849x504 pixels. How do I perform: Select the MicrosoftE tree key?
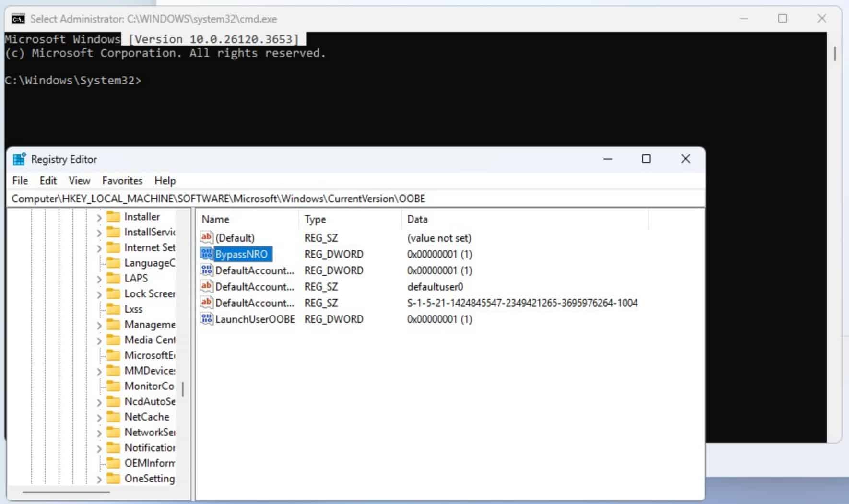150,355
